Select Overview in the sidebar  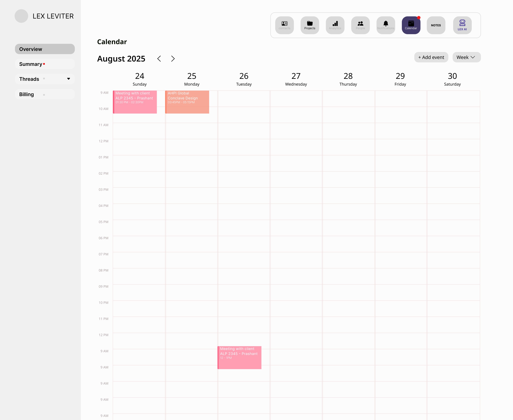[45, 49]
